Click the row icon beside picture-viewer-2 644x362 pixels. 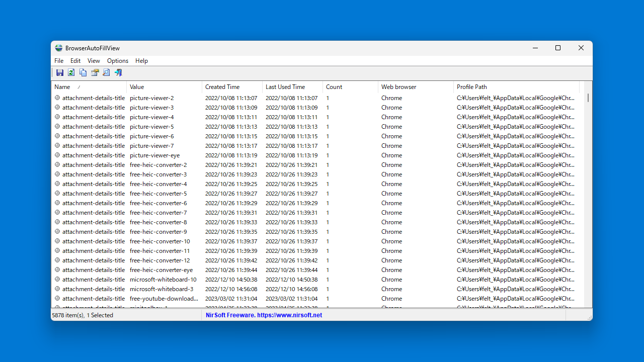click(57, 98)
